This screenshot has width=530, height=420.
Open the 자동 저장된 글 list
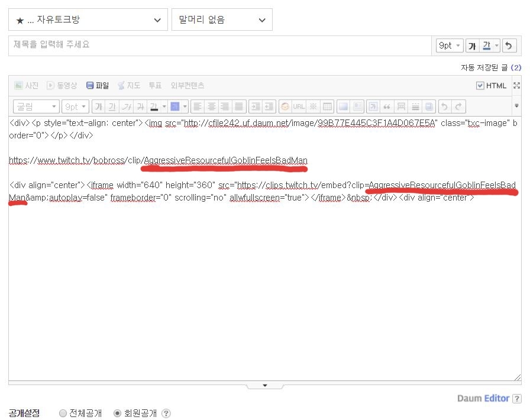[490, 68]
